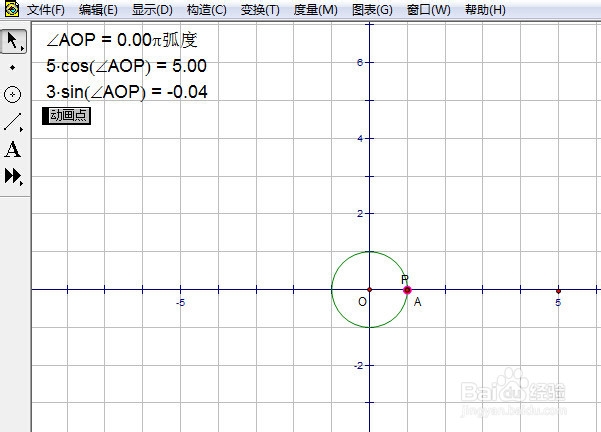The width and height of the screenshot is (601, 432).
Task: Open the Custom tools icon
Action: pos(13,176)
